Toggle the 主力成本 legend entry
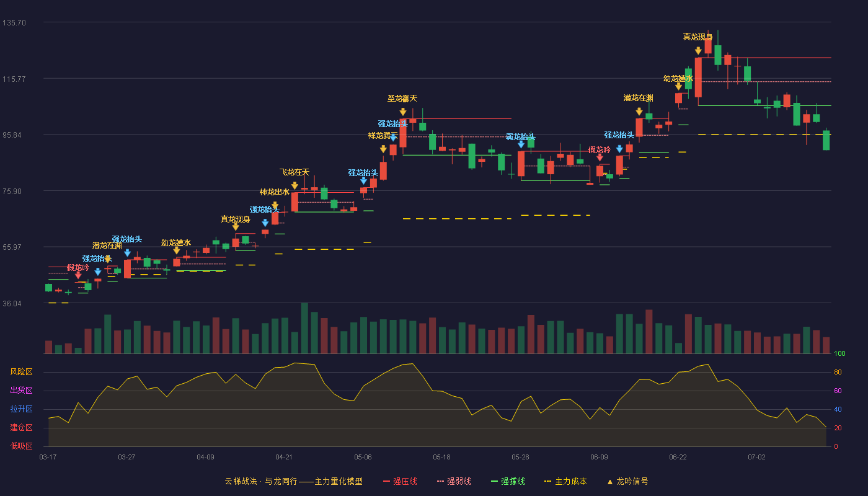 pos(565,481)
